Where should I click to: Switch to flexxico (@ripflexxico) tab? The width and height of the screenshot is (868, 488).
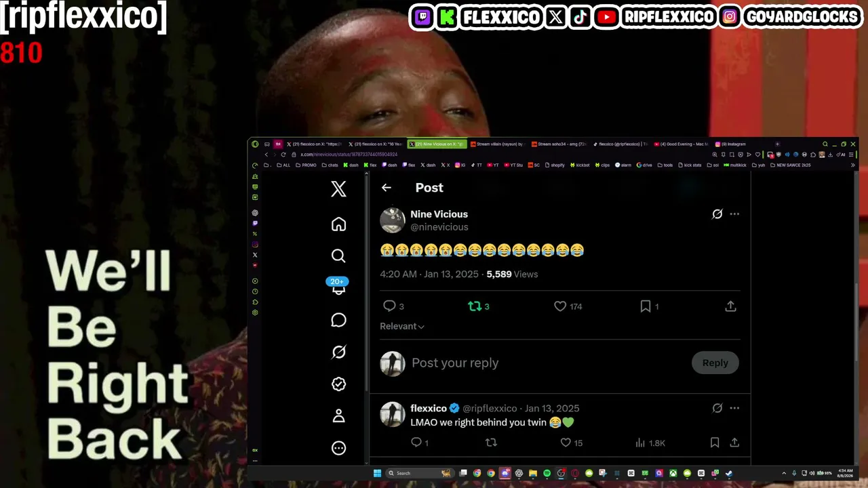tap(622, 144)
